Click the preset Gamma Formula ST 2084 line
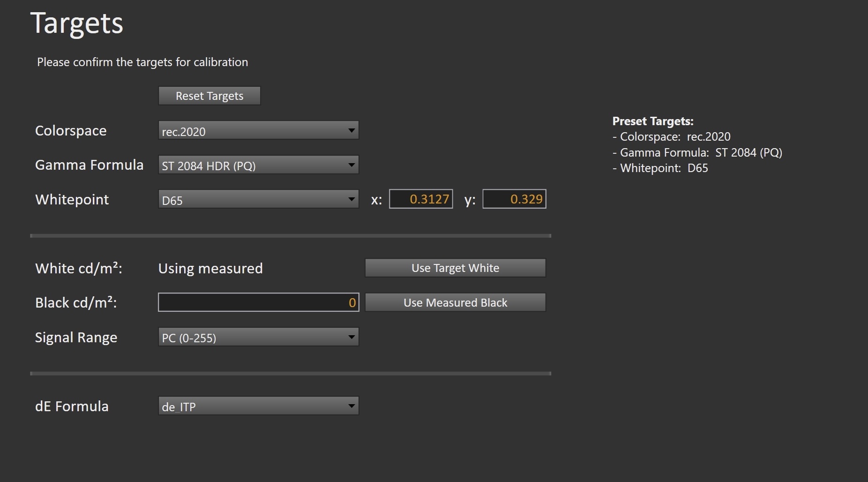Screen dimensions: 868x482 tap(697, 153)
